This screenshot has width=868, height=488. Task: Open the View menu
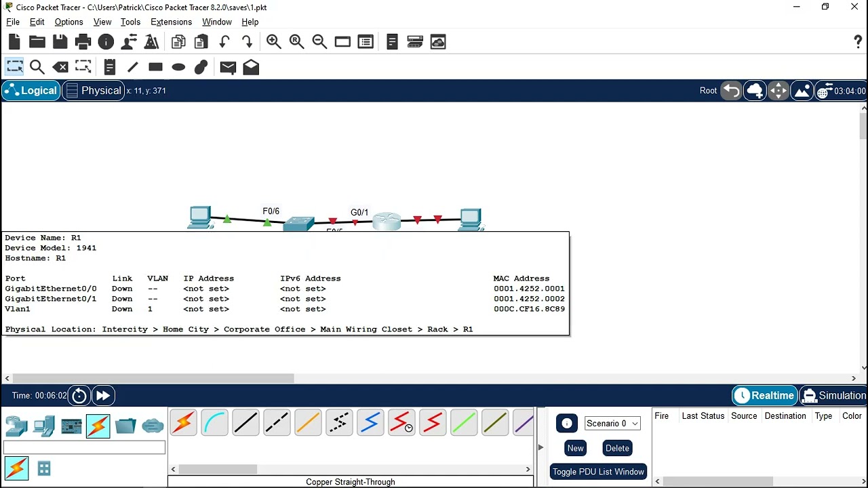(x=102, y=22)
